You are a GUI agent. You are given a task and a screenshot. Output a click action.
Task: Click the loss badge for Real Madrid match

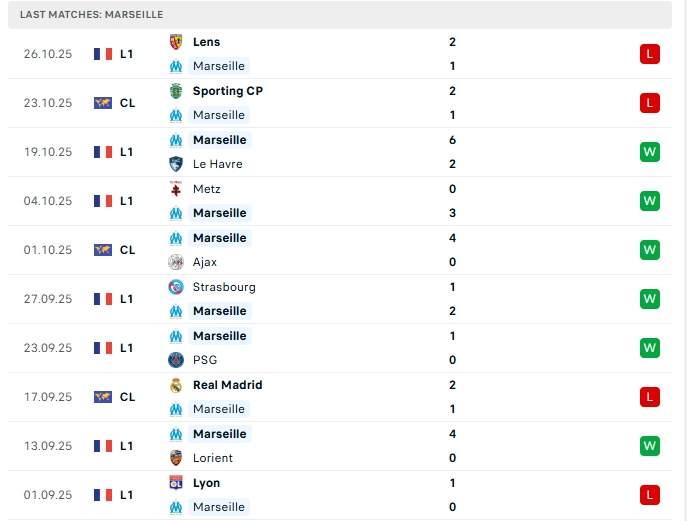(650, 397)
